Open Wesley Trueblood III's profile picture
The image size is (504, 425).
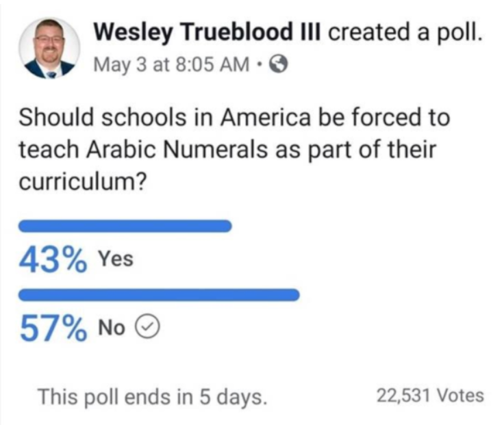[x=49, y=49]
